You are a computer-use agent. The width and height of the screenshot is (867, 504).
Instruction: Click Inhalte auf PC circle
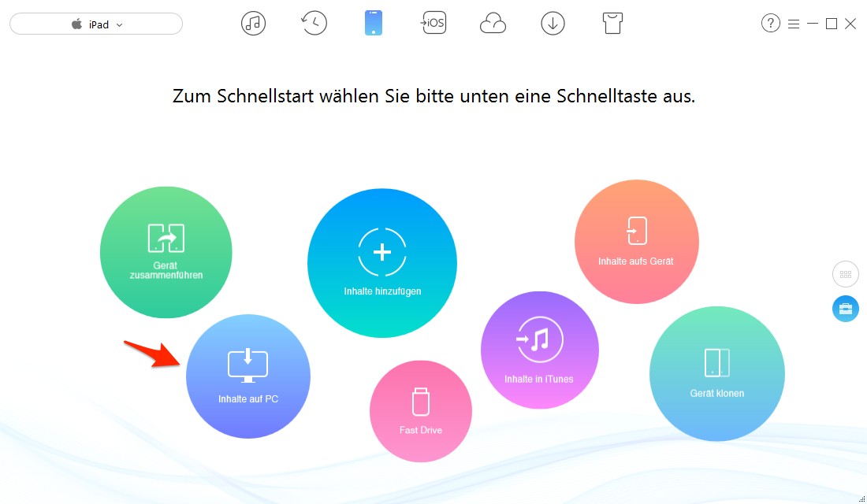(x=248, y=376)
